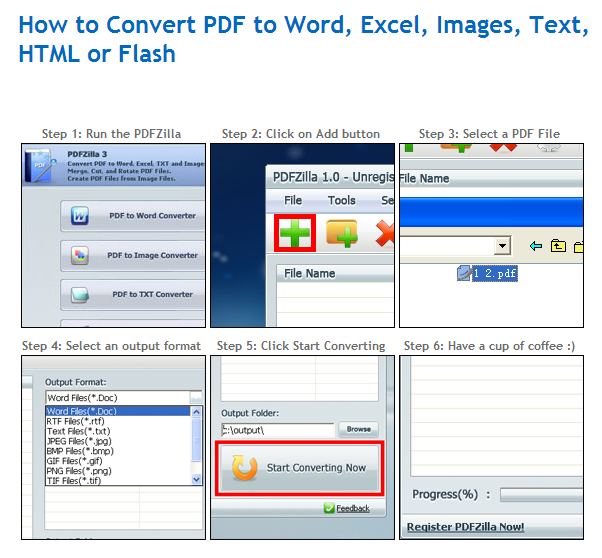Open the File menu
The width and height of the screenshot is (602, 558).
[293, 200]
